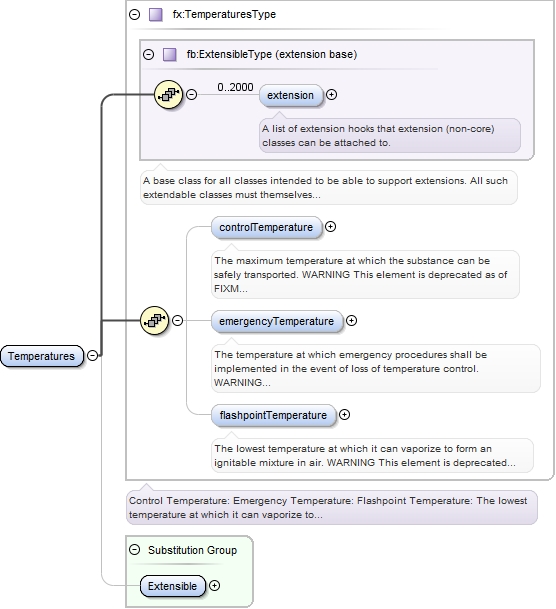Collapse the fb:ExtensibleType extension base box
556x609 pixels.
[x=148, y=54]
